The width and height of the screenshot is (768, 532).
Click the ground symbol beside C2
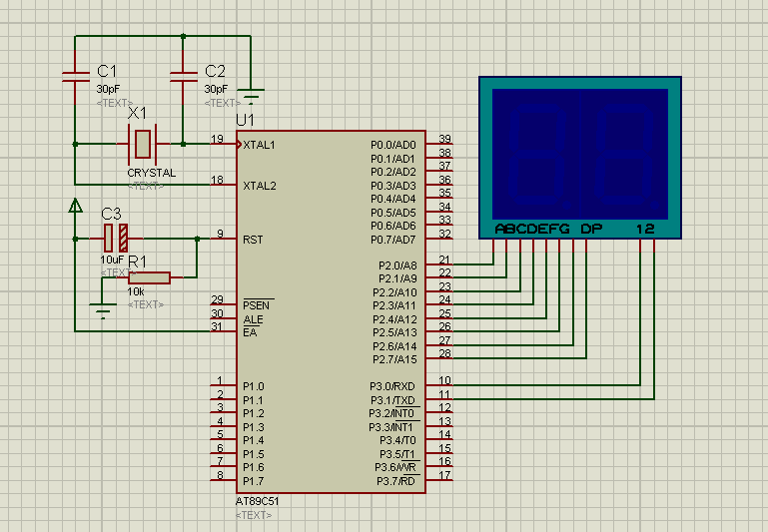click(x=251, y=95)
